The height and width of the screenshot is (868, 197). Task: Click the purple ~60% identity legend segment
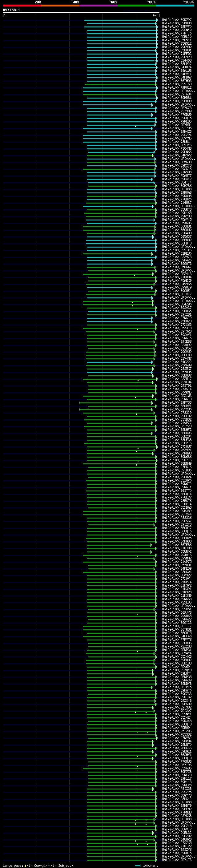[98, 6]
